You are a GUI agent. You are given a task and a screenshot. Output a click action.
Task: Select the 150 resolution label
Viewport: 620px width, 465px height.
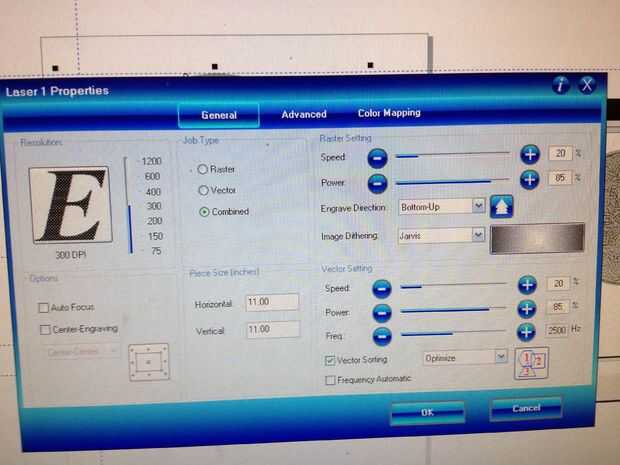pos(155,236)
